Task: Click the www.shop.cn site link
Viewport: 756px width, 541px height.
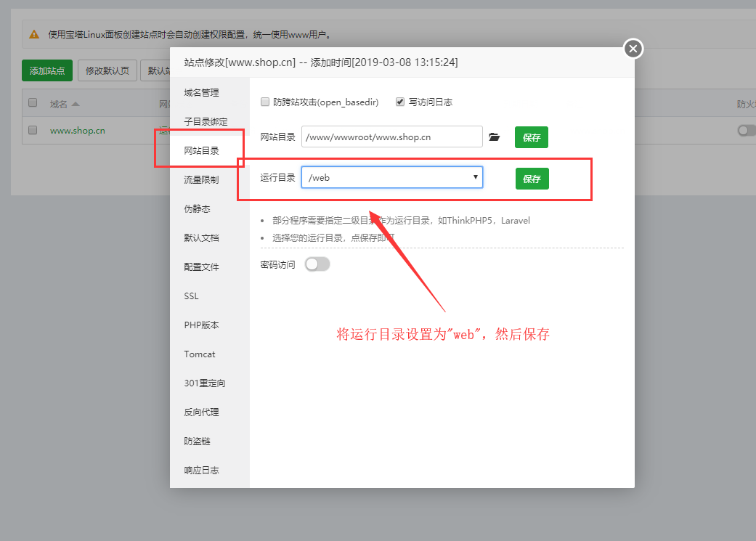Action: point(77,131)
